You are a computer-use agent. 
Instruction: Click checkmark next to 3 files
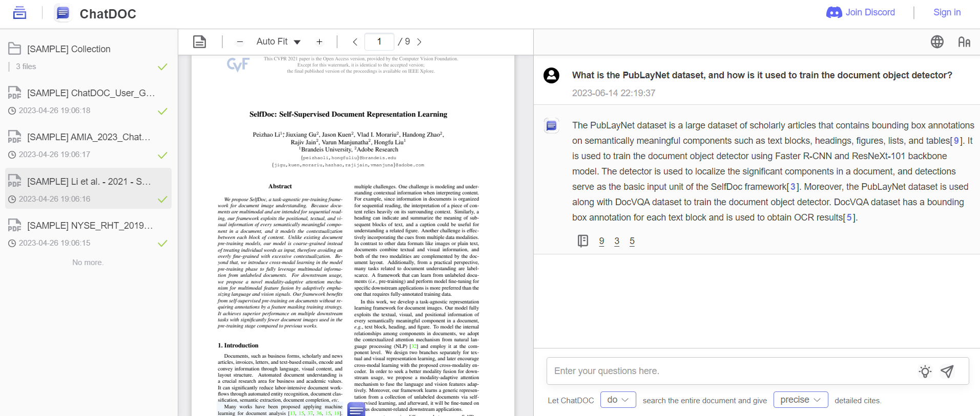(162, 67)
